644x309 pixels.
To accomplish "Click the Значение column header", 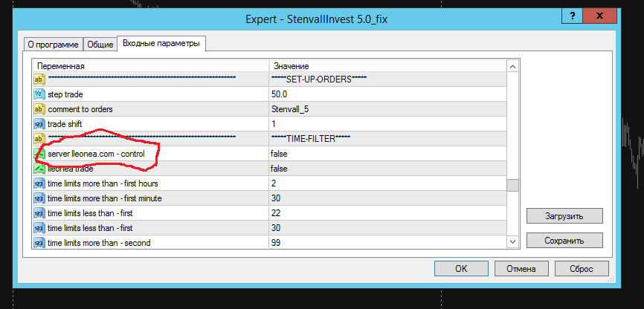I will (x=388, y=66).
